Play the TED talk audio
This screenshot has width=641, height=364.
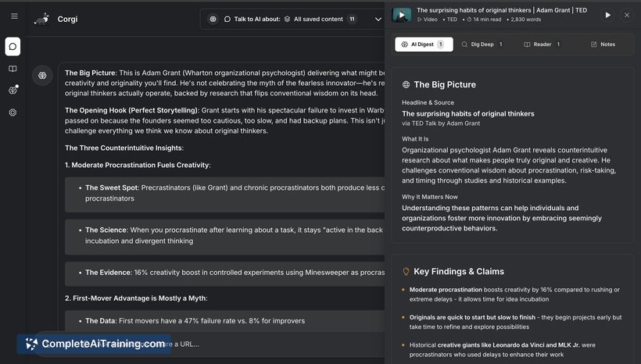click(x=607, y=15)
